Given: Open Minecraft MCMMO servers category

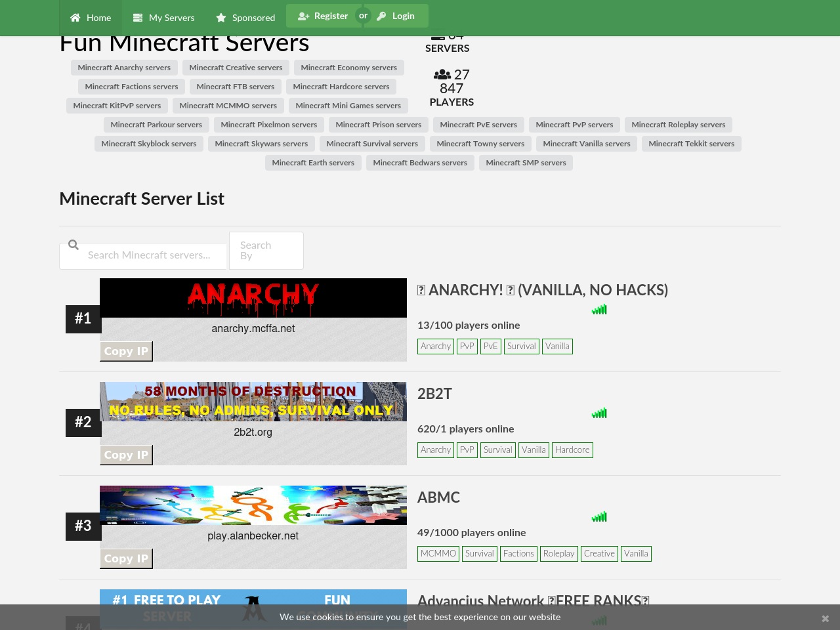Looking at the screenshot, I should click(x=228, y=106).
